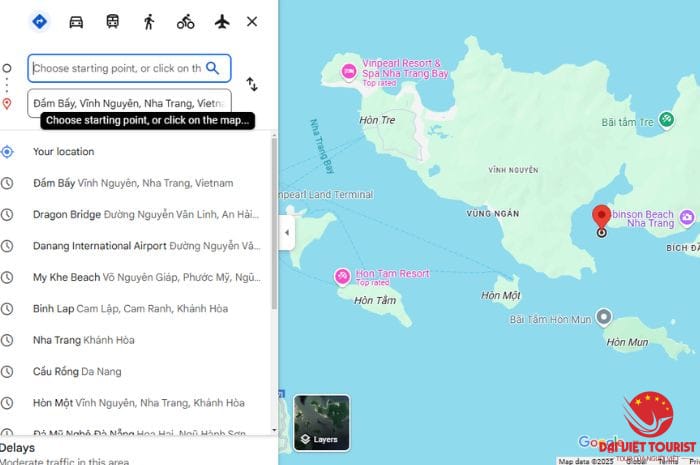Edit the Đầm Bầy destination field
This screenshot has height=465, width=700.
(129, 103)
